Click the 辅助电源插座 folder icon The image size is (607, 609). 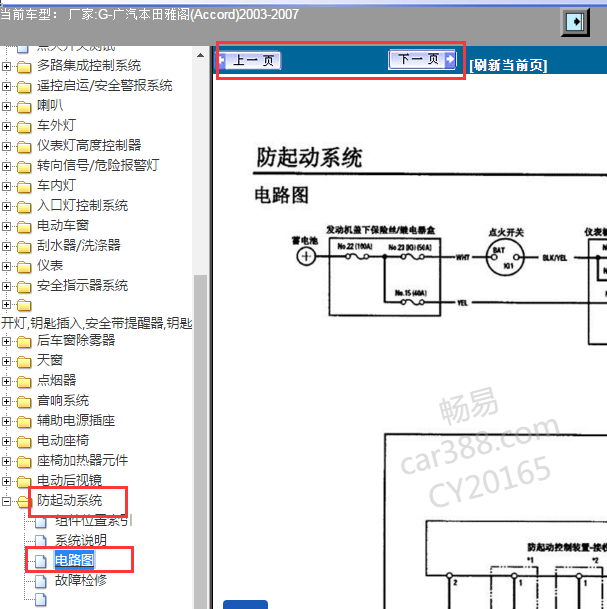click(x=24, y=422)
